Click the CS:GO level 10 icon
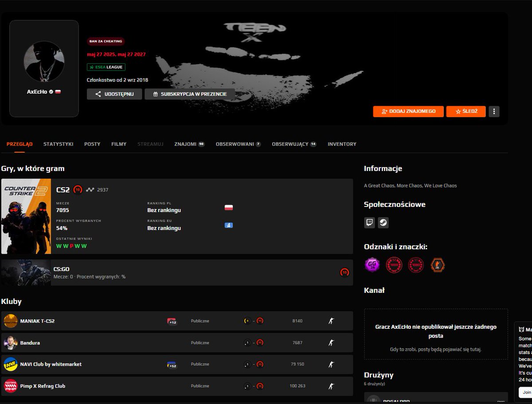This screenshot has width=532, height=404. 344,272
